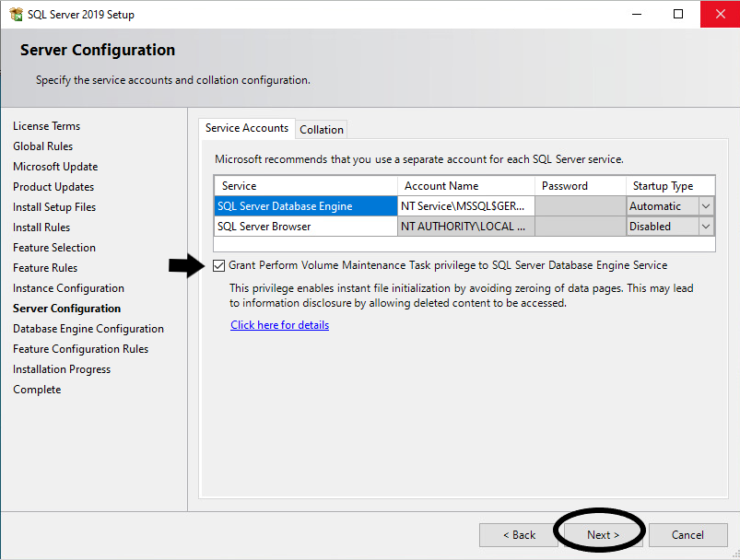Open Startup Type dropdown for Database Engine
This screenshot has width=740, height=560.
point(706,206)
